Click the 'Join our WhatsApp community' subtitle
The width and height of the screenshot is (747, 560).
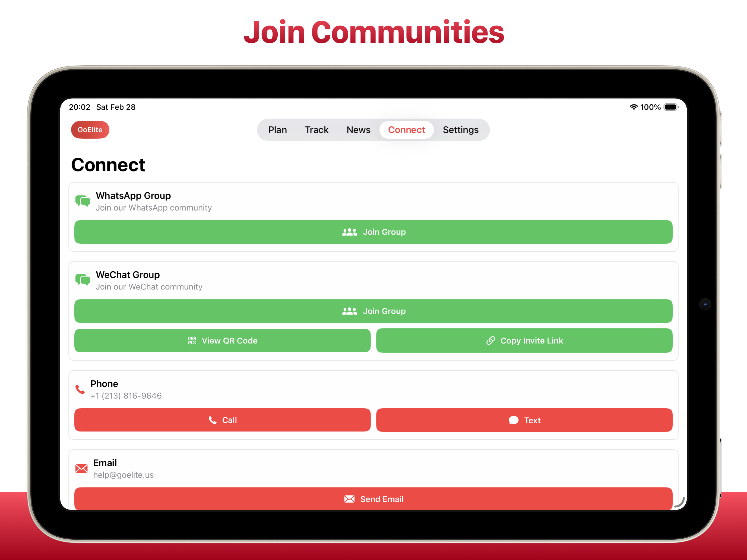pyautogui.click(x=154, y=208)
